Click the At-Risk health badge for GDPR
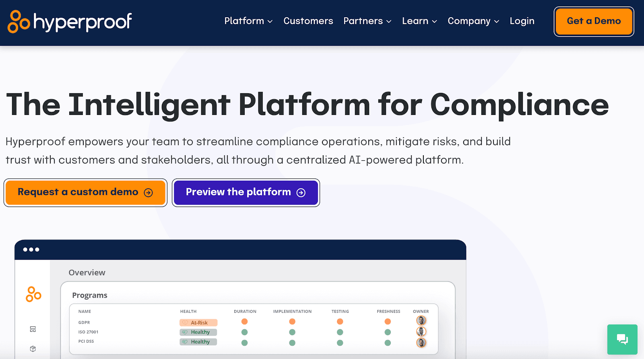 [x=198, y=322]
